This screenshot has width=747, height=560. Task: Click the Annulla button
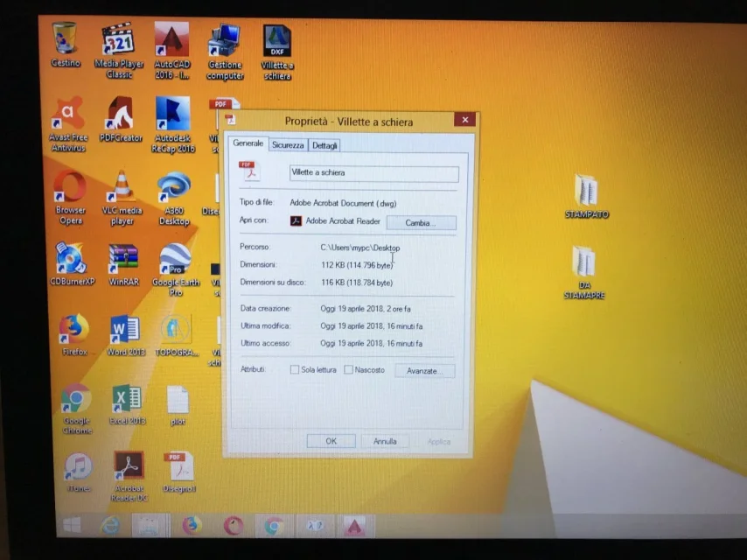pos(385,441)
